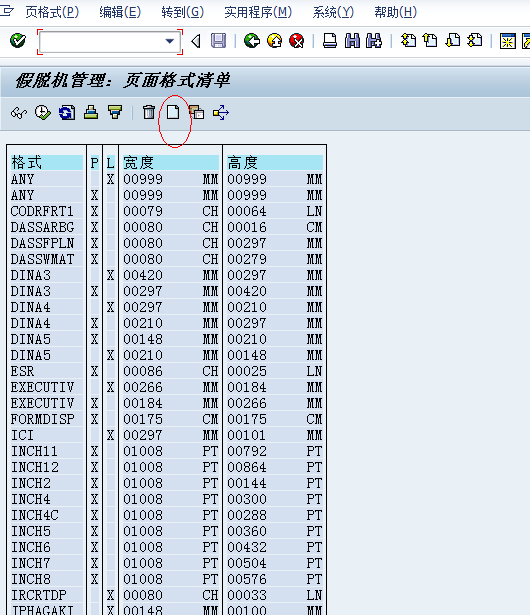Viewport: 530px width, 615px height.
Task: Click height value 00016 in DASSARBG row
Action: pos(247,227)
